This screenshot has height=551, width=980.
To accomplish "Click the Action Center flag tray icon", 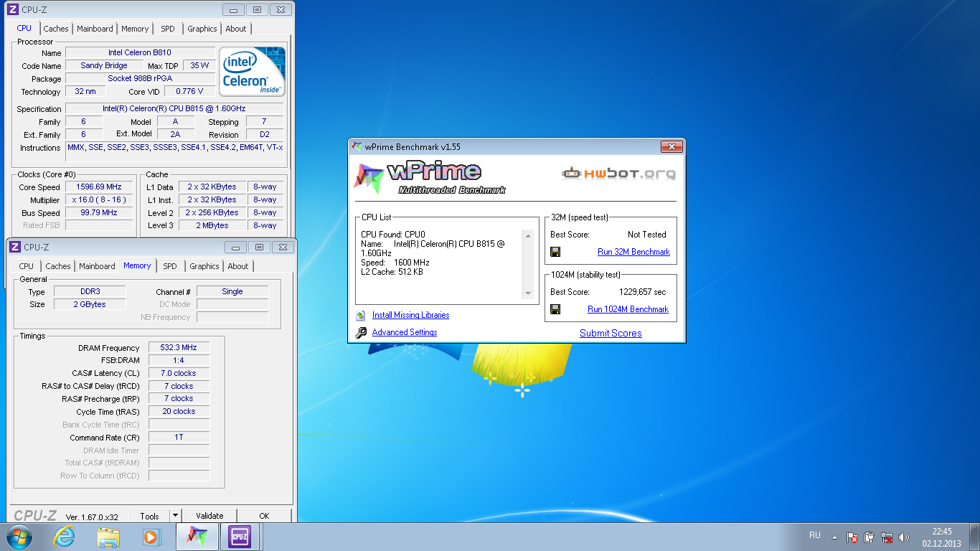I will click(852, 537).
